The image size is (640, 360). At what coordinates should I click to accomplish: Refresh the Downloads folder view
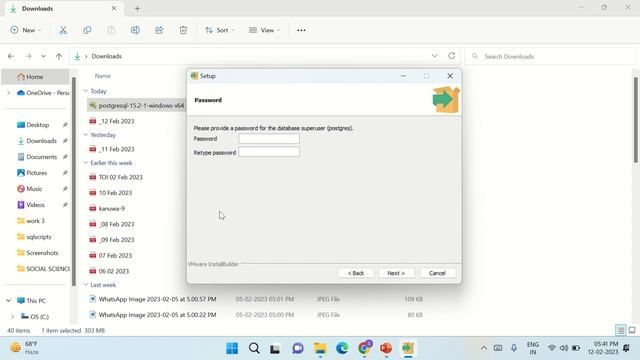point(451,56)
